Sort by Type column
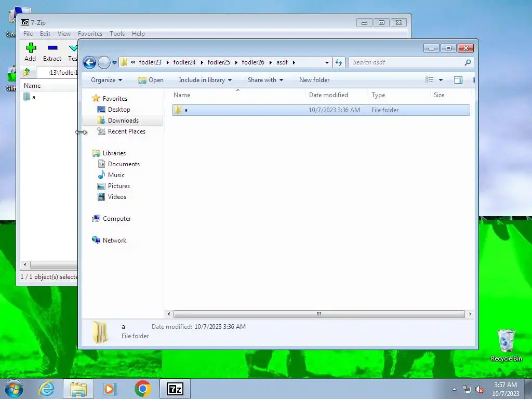 click(x=399, y=95)
